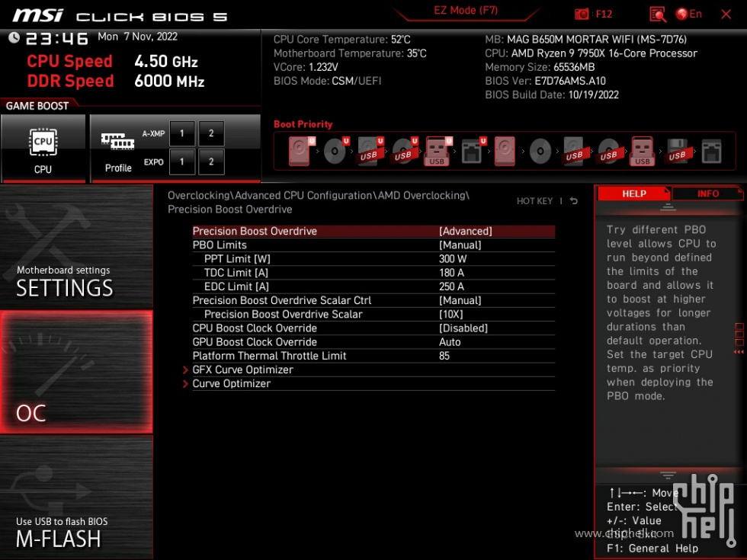Switch to the INFO tab
747x560 pixels.
[x=708, y=194]
